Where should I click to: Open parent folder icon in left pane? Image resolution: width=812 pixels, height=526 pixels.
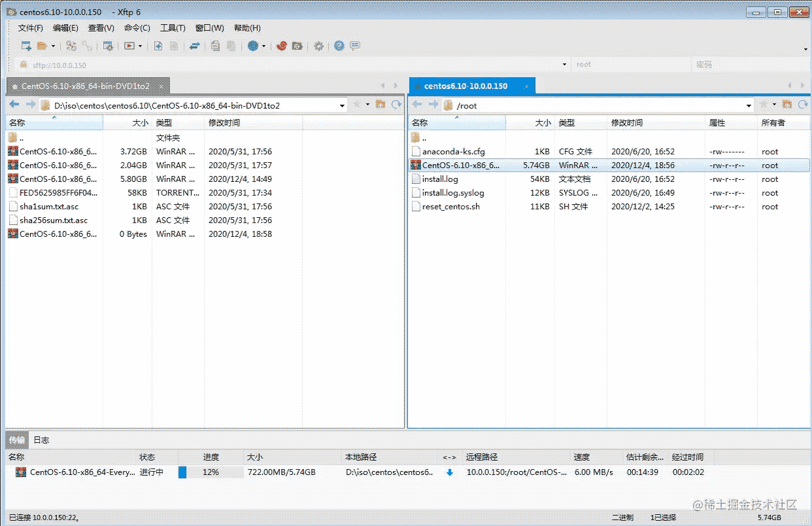click(381, 105)
